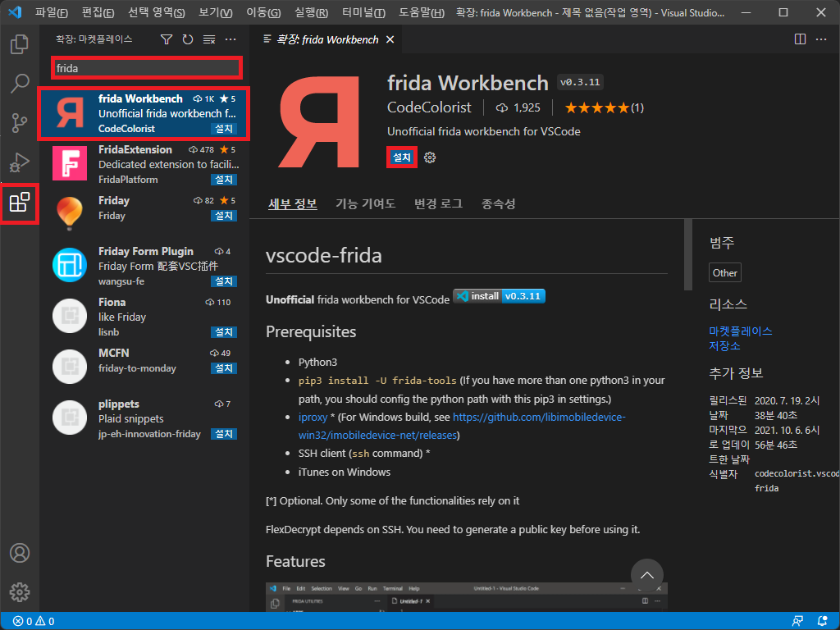The image size is (840, 630).
Task: Open the editor more actions menu at top right
Action: 823,39
